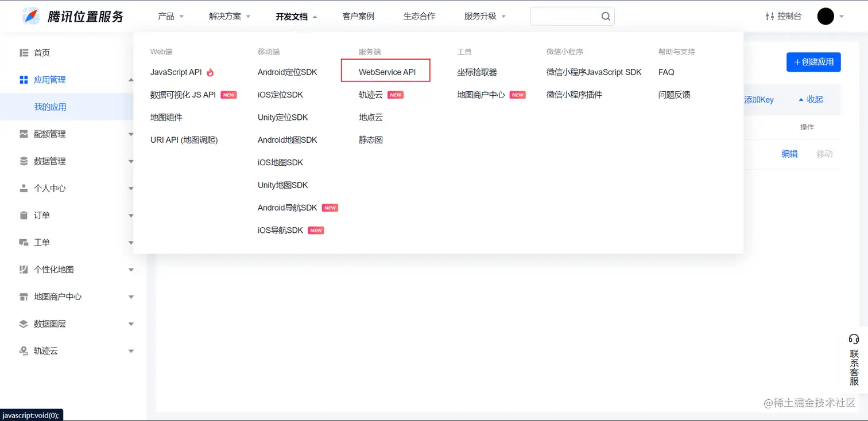
Task: Open Unity地图SDK documentation
Action: (x=282, y=185)
